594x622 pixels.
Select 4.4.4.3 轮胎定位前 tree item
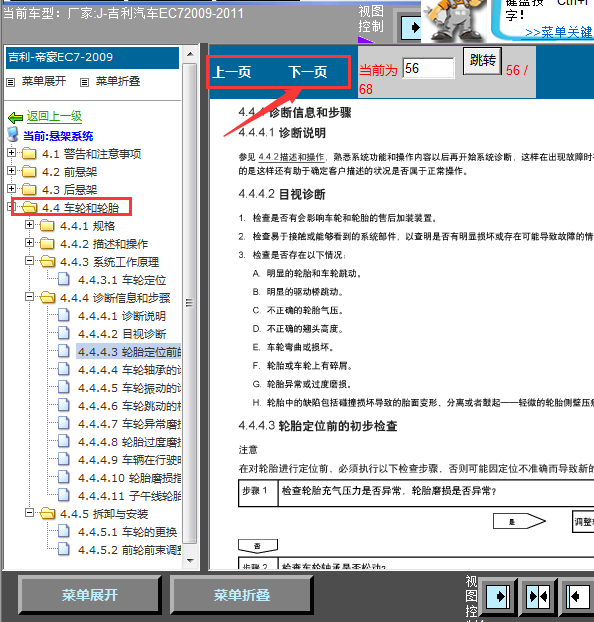click(x=129, y=351)
